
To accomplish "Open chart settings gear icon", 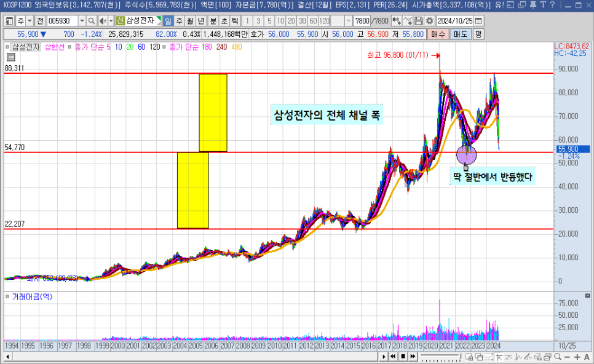I will click(429, 21).
